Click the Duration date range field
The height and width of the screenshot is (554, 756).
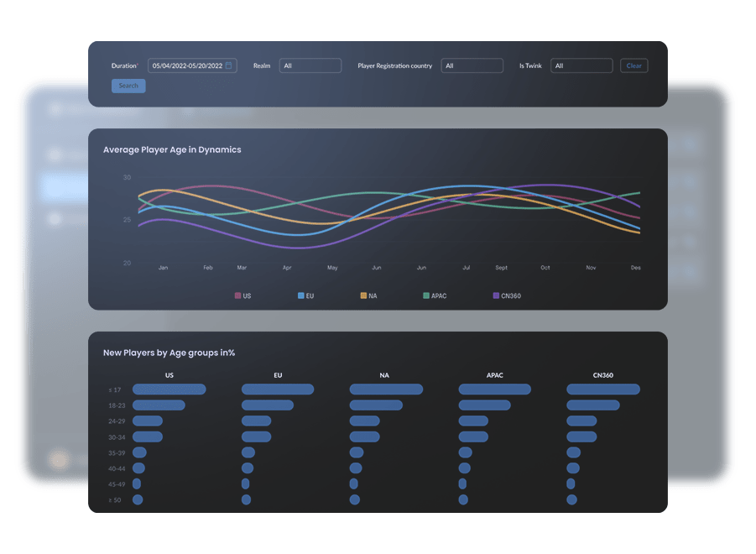(187, 65)
